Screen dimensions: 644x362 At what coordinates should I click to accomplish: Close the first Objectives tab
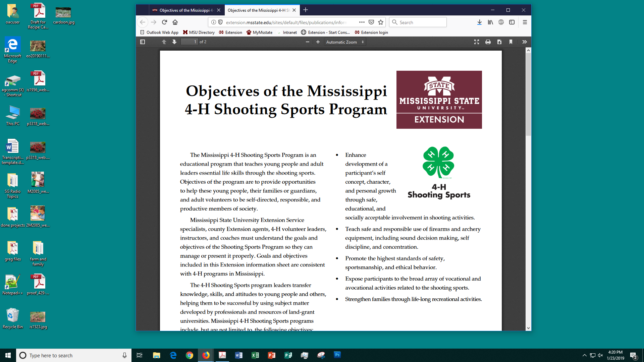[x=219, y=10]
